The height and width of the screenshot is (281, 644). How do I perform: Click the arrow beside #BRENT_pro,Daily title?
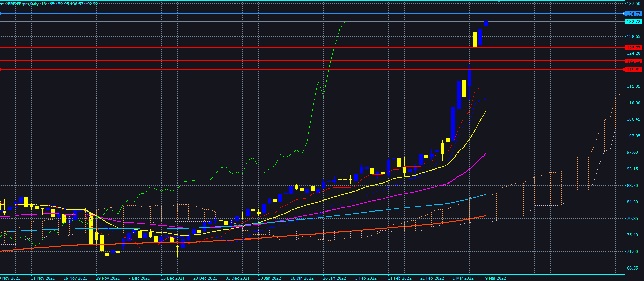[2, 4]
